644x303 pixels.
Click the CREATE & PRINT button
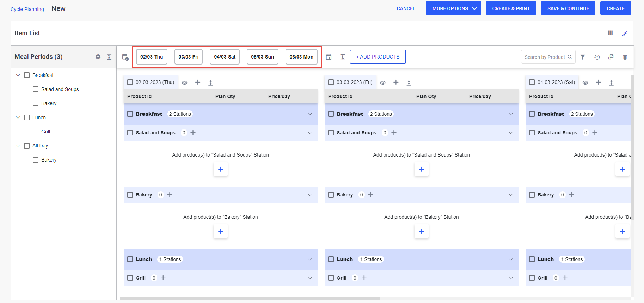511,8
